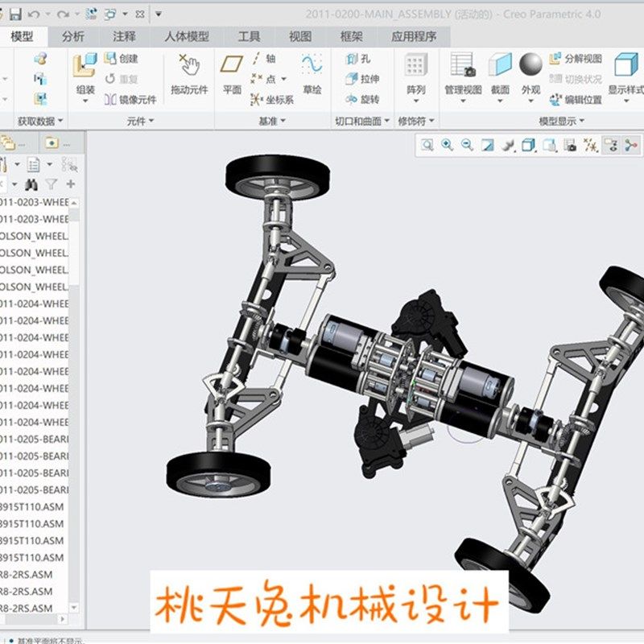Image resolution: width=644 pixels, height=644 pixels.
Task: Toggle datum display filters in graphics toolbar
Action: click(x=591, y=144)
